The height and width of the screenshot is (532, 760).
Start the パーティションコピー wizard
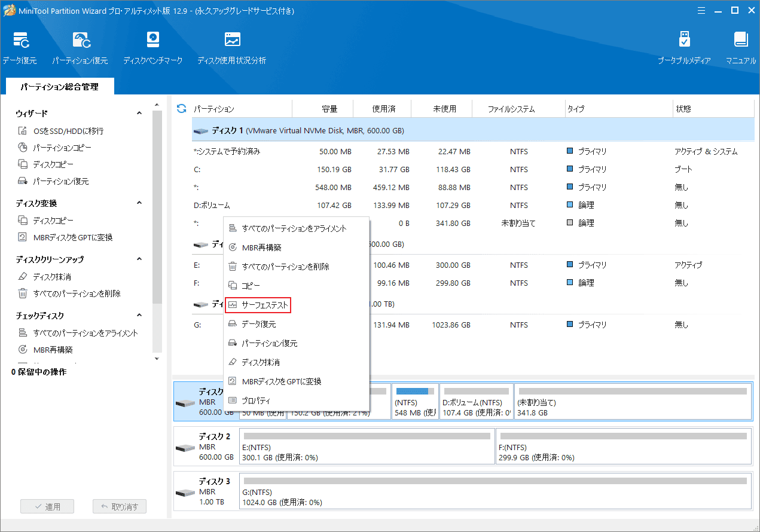point(55,148)
